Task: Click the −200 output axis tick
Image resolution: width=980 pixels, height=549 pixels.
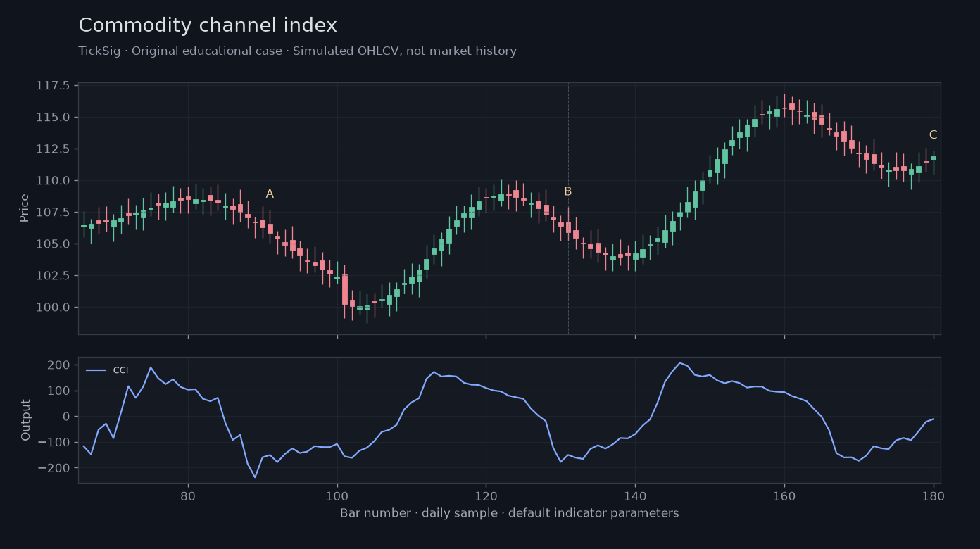Action: (54, 468)
